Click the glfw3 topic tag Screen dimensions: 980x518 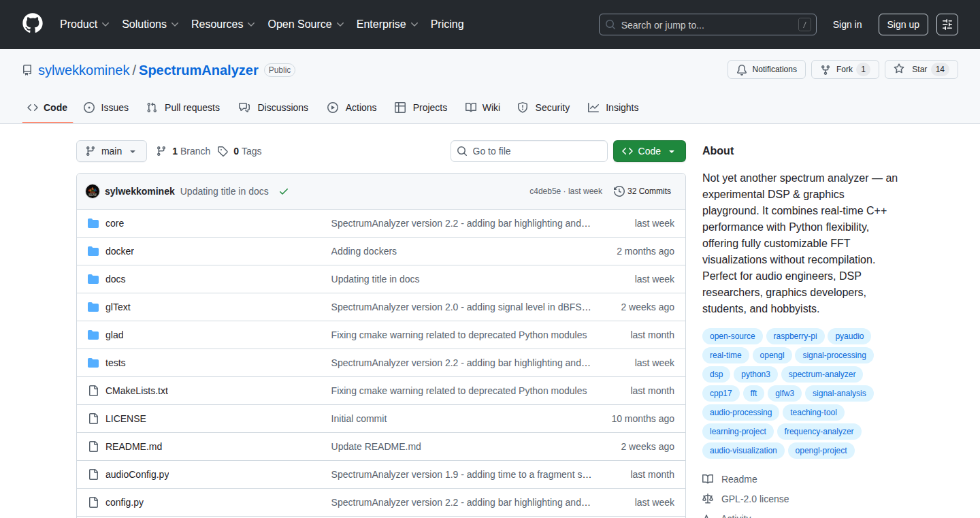click(785, 393)
